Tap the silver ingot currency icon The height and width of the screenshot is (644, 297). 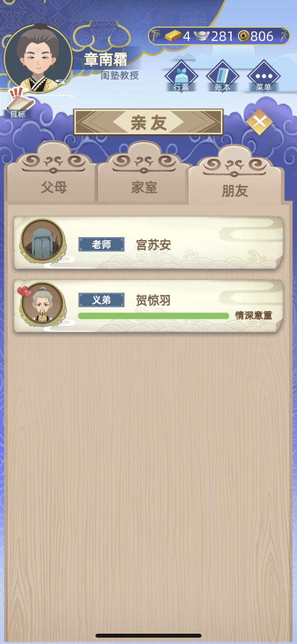(202, 36)
